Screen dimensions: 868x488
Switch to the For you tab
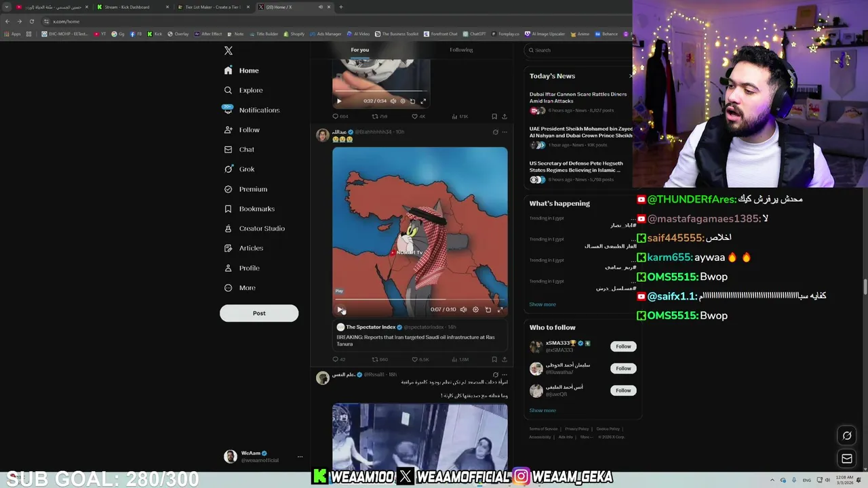[360, 49]
